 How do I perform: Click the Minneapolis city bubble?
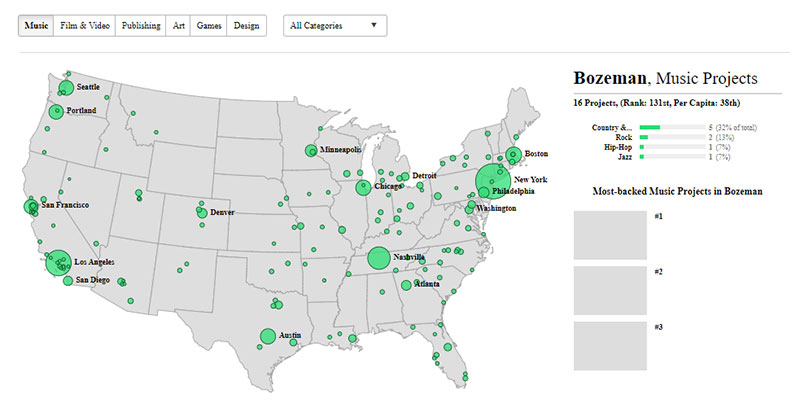tap(311, 150)
